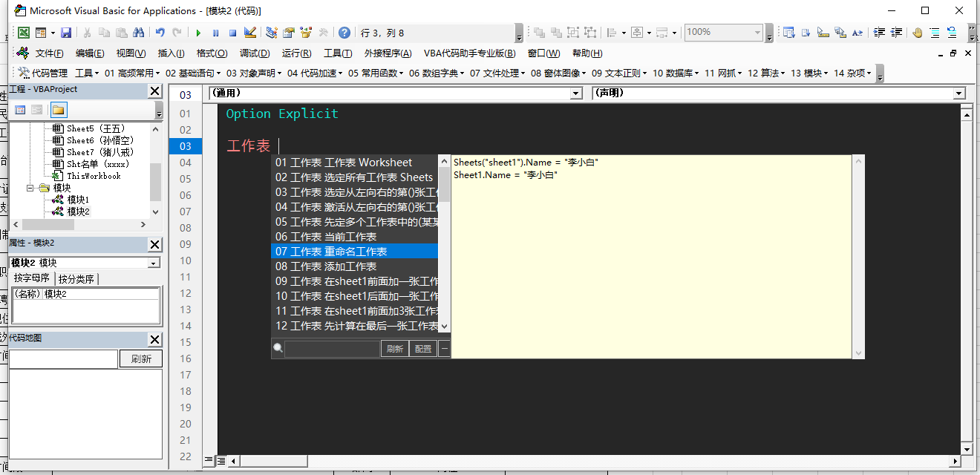Open Properties Window icon in toolbar
980x475 pixels.
(x=289, y=33)
